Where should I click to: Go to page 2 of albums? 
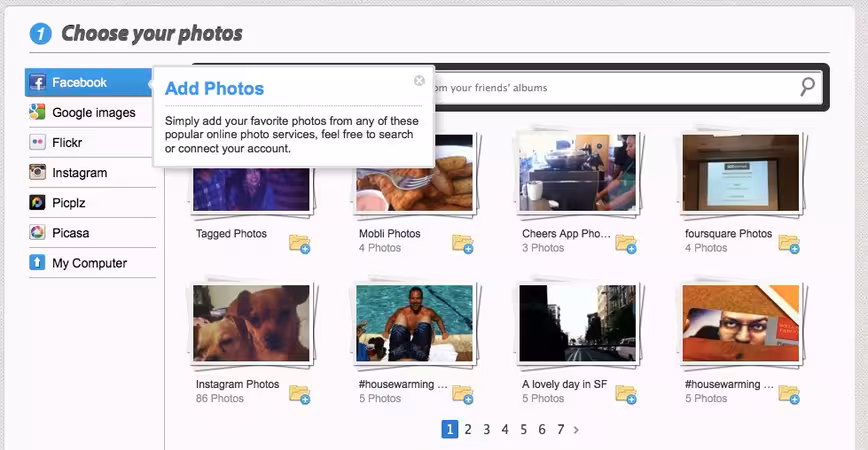(468, 430)
